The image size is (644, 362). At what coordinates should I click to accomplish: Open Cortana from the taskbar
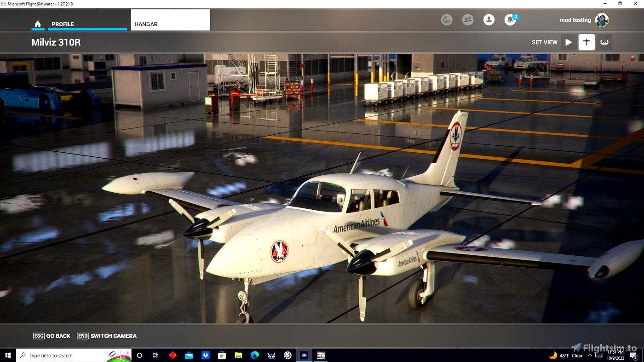pos(139,355)
